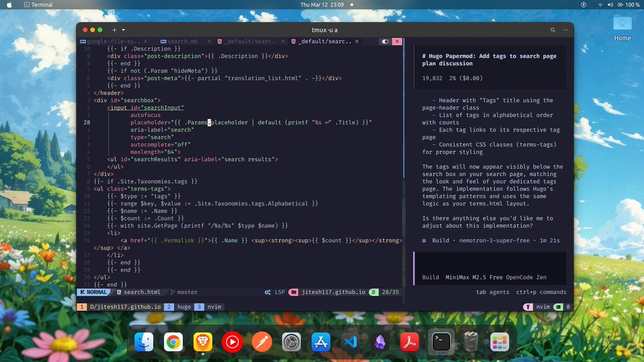Click jitesh117.github.io in the statusline

coord(334,292)
